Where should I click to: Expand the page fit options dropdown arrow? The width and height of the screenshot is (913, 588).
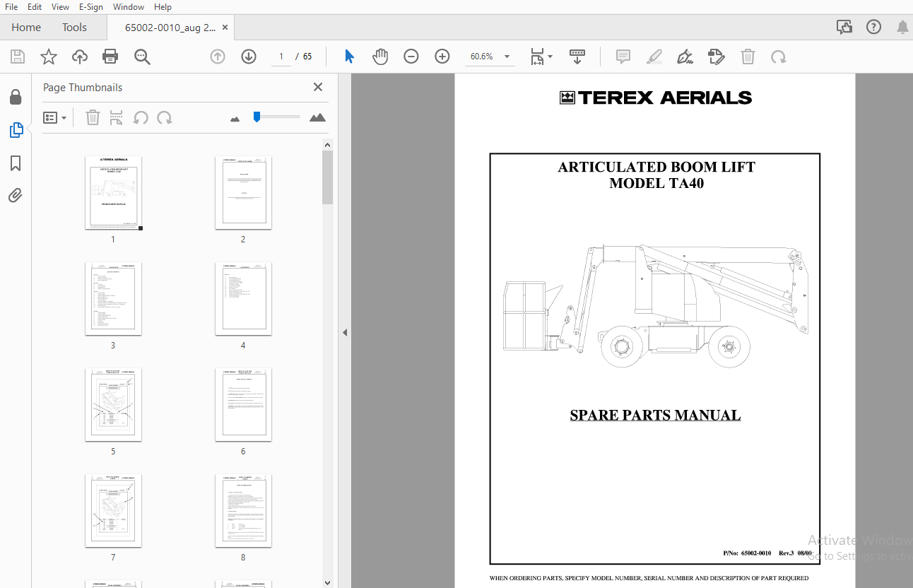coord(550,57)
